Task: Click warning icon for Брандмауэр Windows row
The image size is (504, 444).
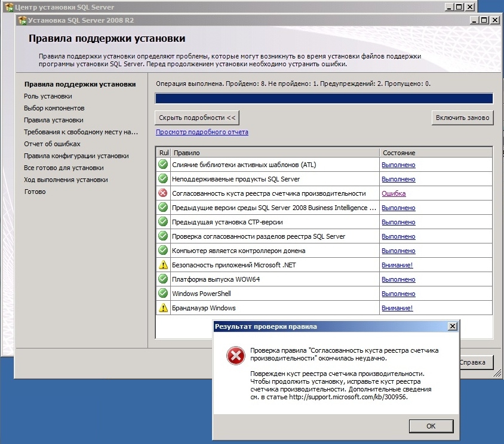Action: click(x=163, y=308)
